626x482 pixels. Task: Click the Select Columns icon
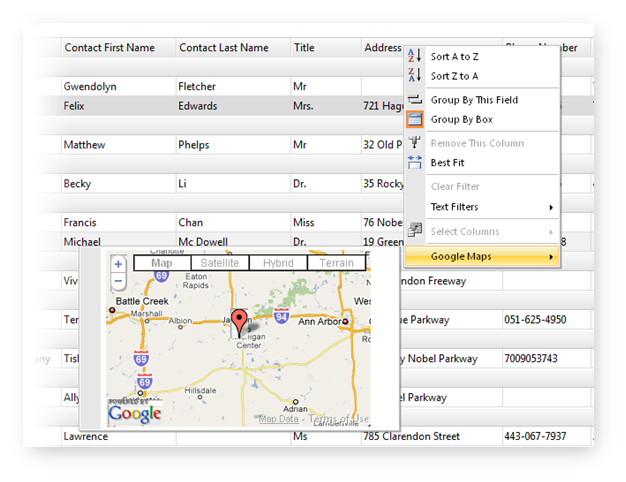[415, 230]
